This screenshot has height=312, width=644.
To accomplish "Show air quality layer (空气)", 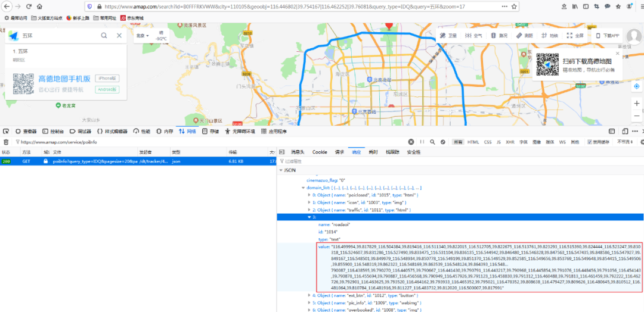I will [473, 36].
